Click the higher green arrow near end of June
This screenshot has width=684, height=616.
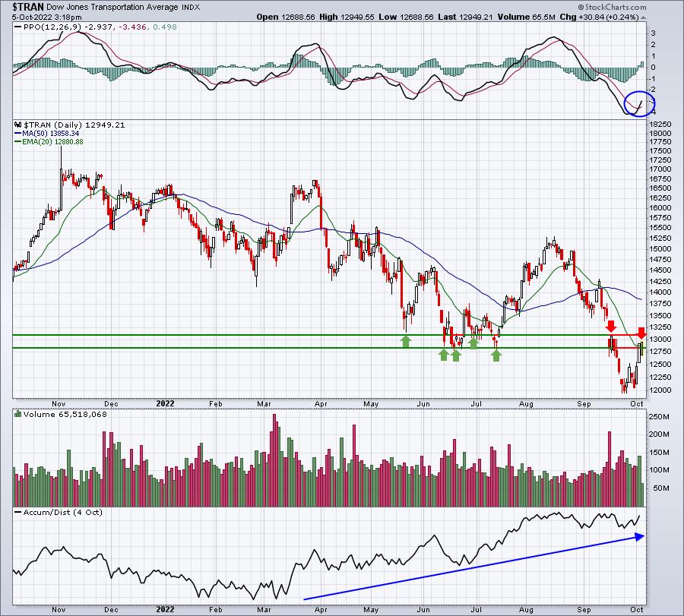(473, 343)
